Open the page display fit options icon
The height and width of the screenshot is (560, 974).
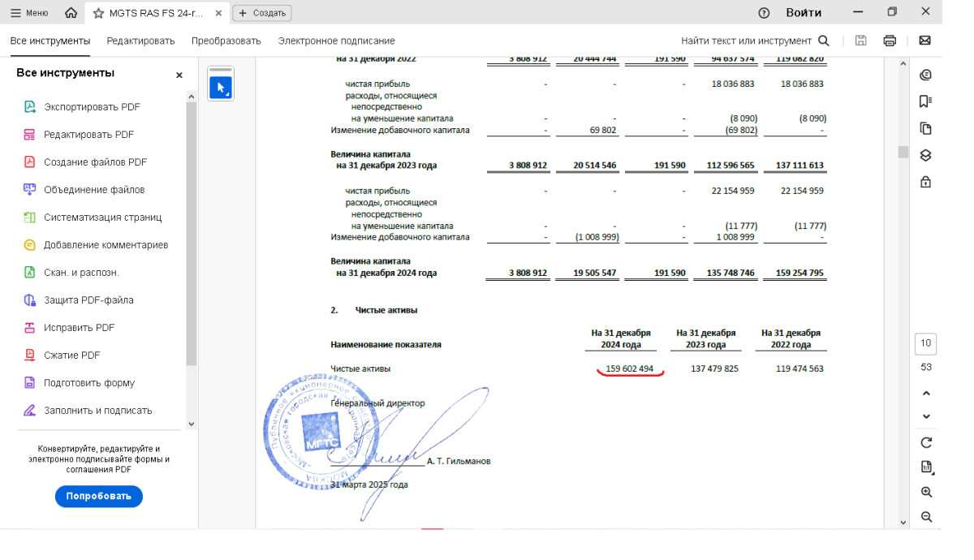pos(926,467)
